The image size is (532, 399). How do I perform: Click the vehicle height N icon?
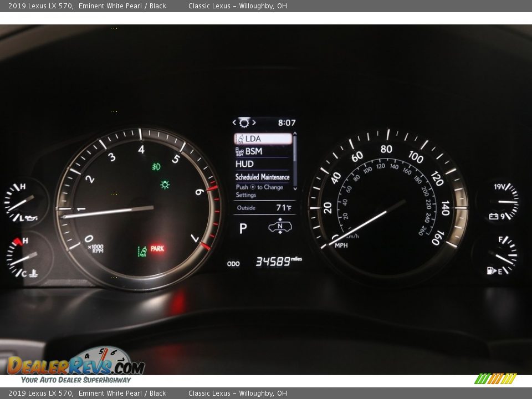tap(280, 226)
